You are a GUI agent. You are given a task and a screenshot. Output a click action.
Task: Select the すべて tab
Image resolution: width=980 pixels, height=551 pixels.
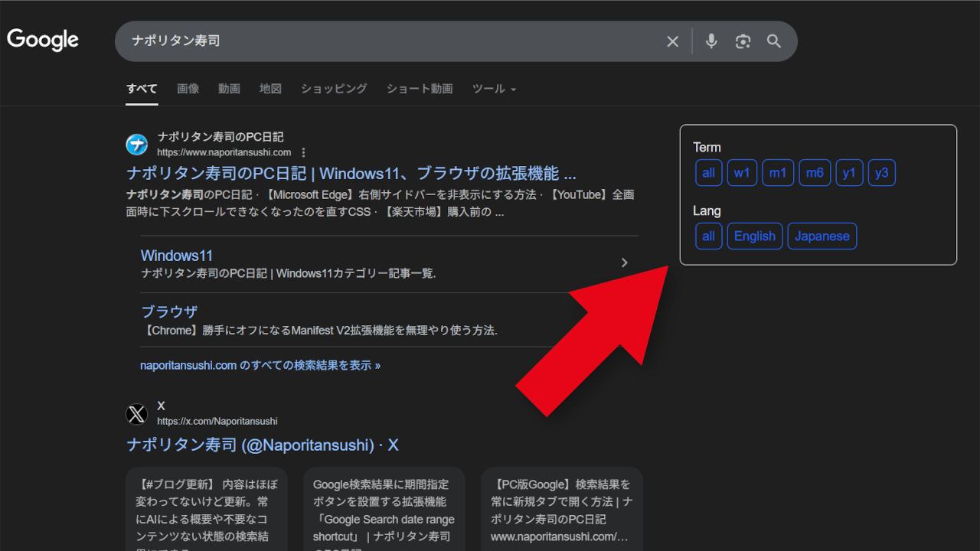point(142,89)
